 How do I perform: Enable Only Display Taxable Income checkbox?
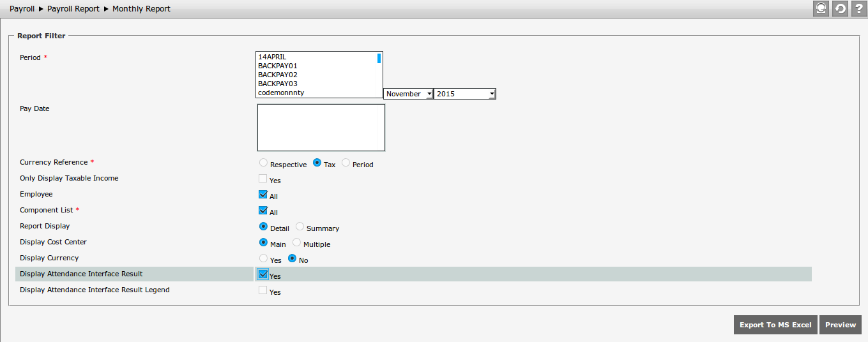point(263,179)
